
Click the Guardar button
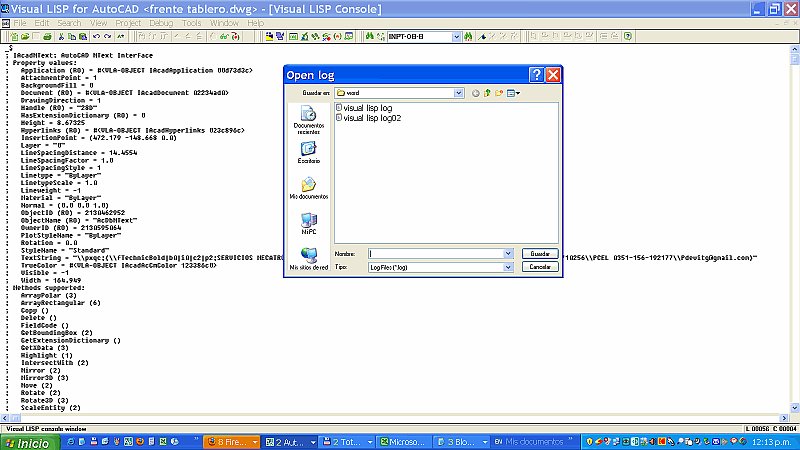click(x=540, y=254)
